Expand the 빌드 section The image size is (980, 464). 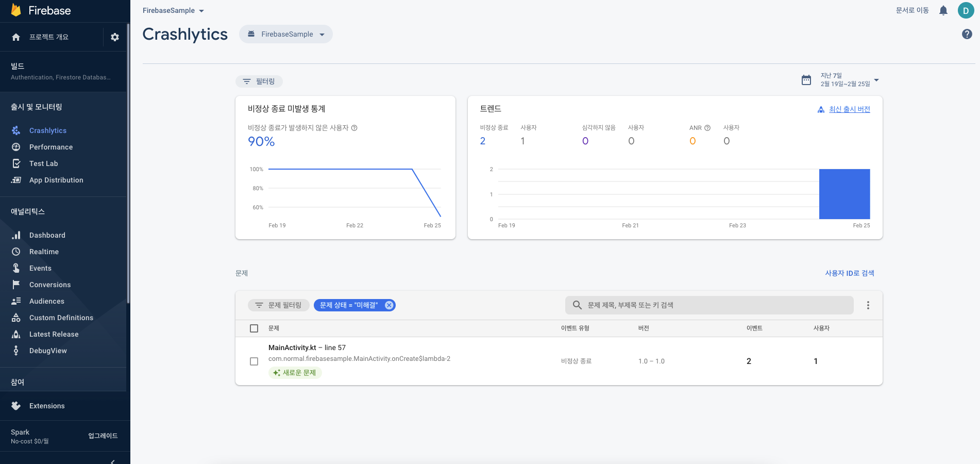[63, 72]
